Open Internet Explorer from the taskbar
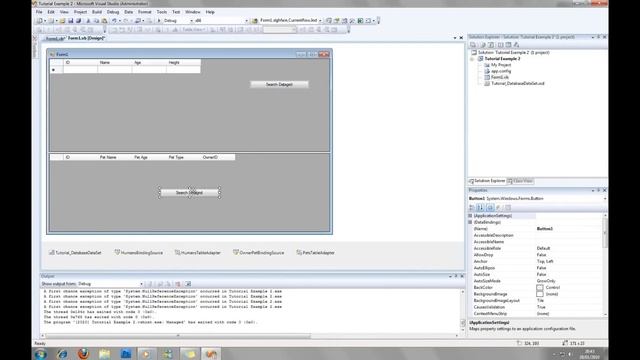 point(62,353)
